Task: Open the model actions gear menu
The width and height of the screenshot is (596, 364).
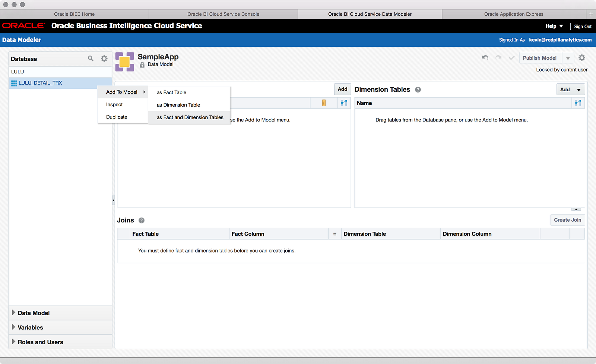Action: [582, 58]
